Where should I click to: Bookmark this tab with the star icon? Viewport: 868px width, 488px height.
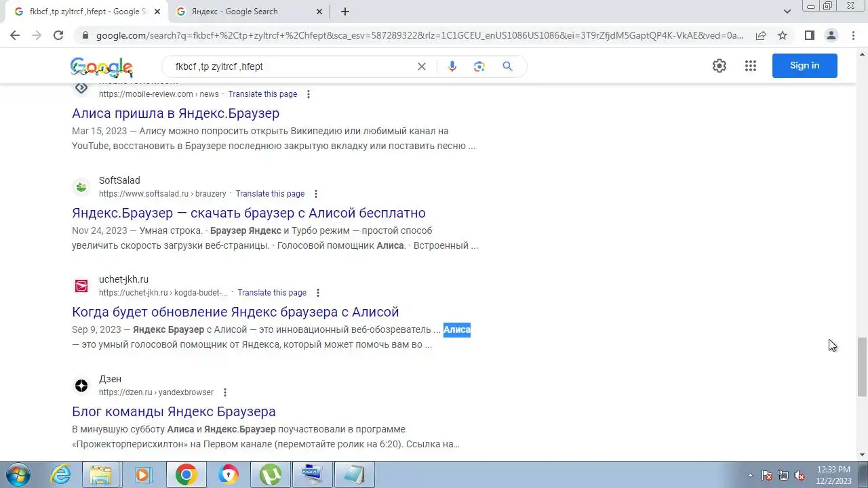click(x=783, y=35)
